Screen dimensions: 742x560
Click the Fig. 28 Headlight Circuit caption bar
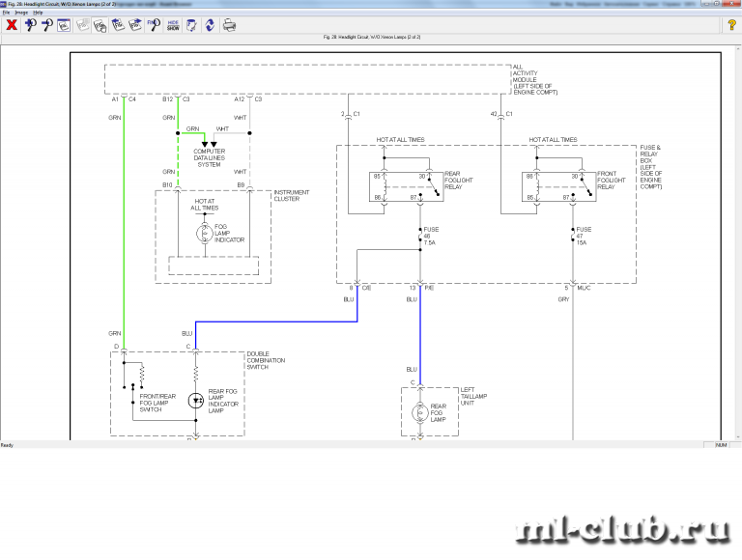(x=371, y=37)
